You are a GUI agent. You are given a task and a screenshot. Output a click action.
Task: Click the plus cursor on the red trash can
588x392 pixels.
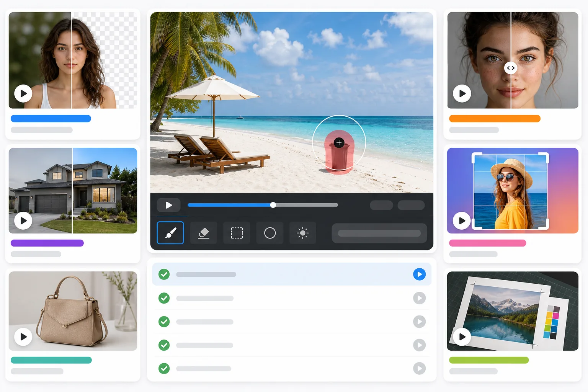click(339, 143)
